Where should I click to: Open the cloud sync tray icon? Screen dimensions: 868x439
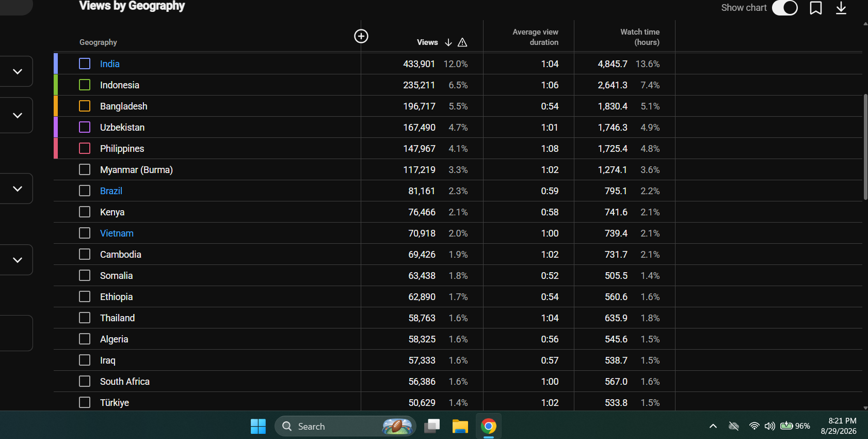pos(733,426)
